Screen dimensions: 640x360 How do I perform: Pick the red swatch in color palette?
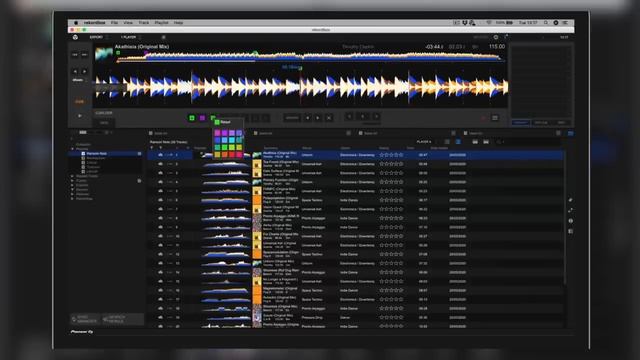(x=232, y=155)
